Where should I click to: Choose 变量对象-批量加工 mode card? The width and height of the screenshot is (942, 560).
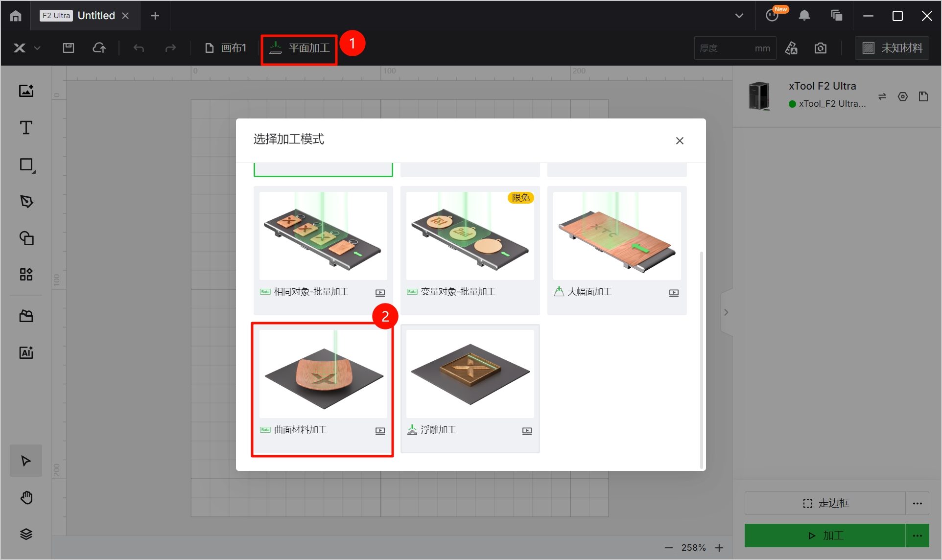point(470,250)
